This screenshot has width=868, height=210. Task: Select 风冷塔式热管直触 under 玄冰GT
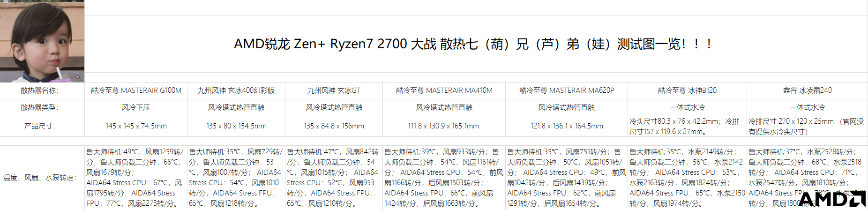(x=334, y=107)
